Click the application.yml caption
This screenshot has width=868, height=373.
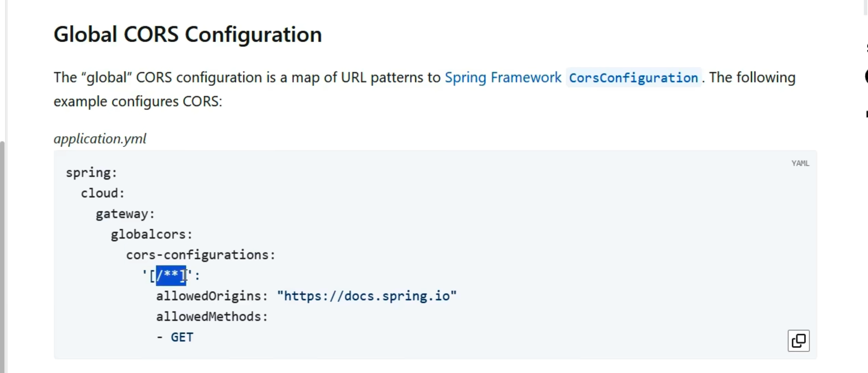pos(100,139)
